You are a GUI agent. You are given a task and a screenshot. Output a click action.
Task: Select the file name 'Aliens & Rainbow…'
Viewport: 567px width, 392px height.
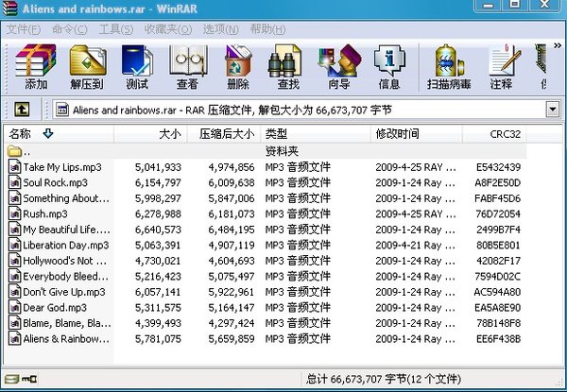[66, 339]
